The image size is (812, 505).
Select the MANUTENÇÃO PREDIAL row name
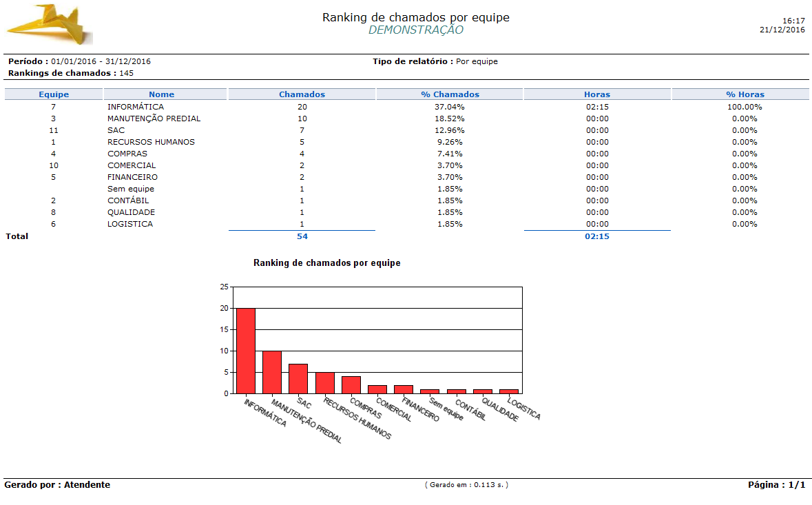click(154, 118)
